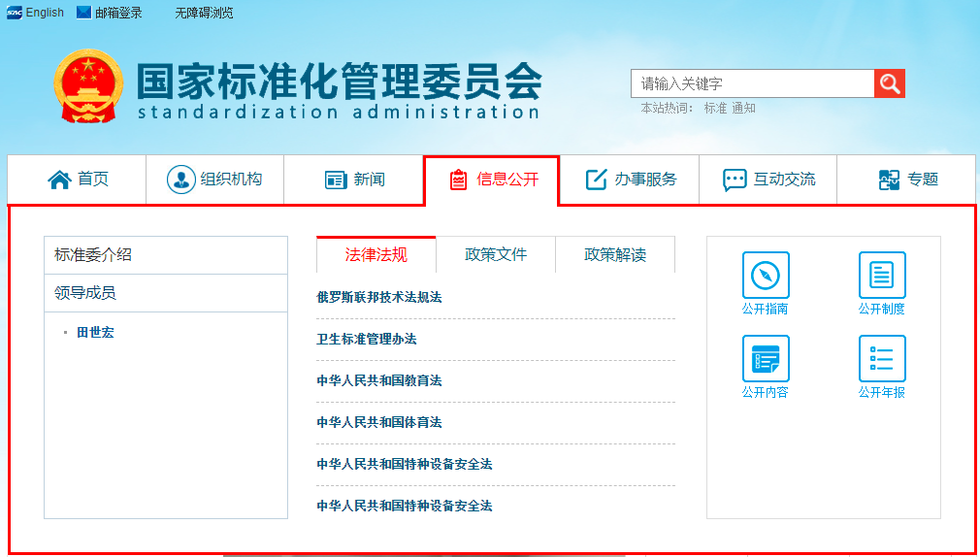Click the national emblem logo
Image resolution: width=980 pixels, height=557 pixels.
pos(88,85)
